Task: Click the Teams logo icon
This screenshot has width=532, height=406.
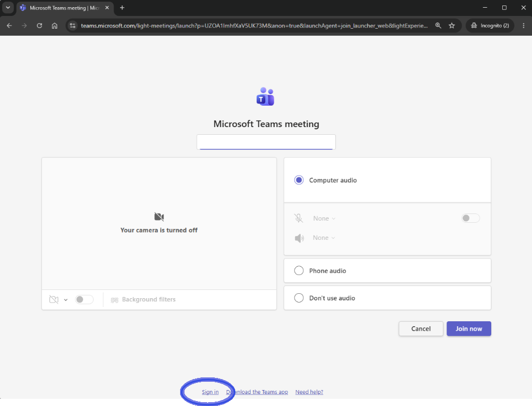Action: pos(265,97)
